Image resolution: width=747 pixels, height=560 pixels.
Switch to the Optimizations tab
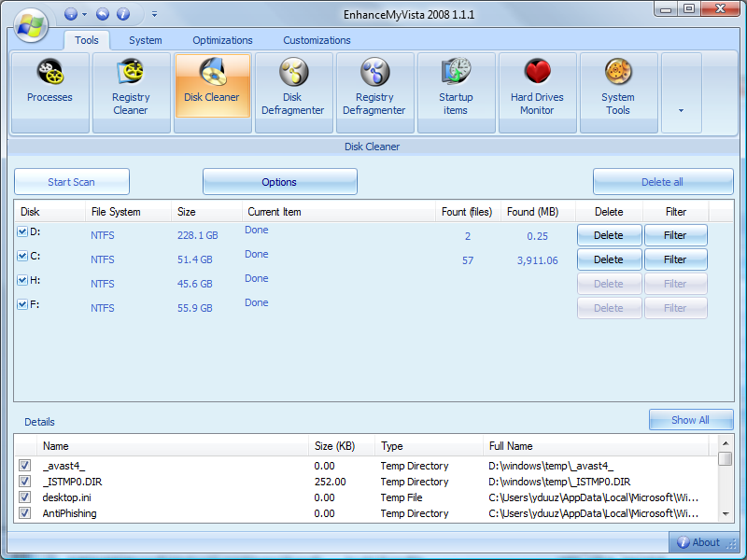tap(222, 40)
